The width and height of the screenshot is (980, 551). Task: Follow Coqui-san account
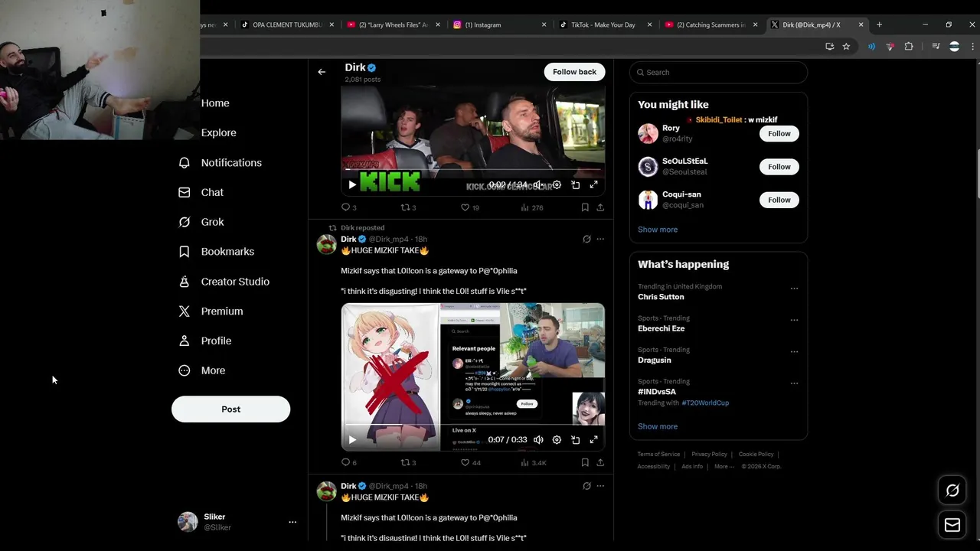point(779,200)
